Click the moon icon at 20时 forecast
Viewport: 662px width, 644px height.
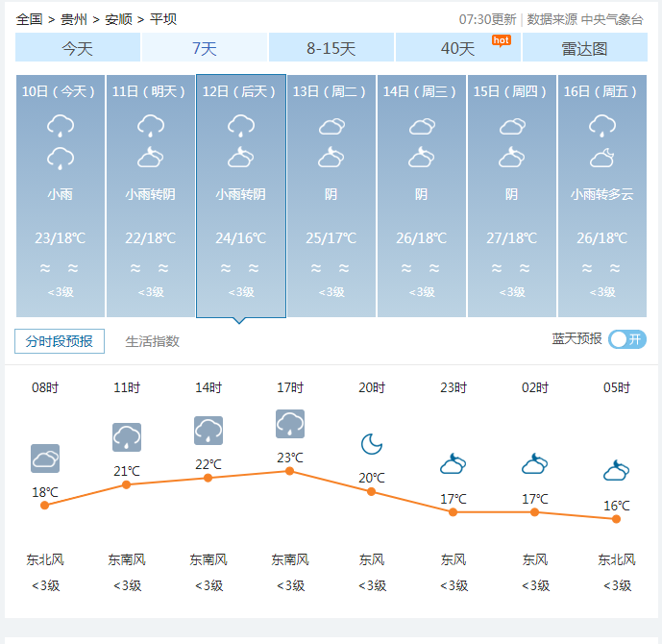pyautogui.click(x=372, y=443)
